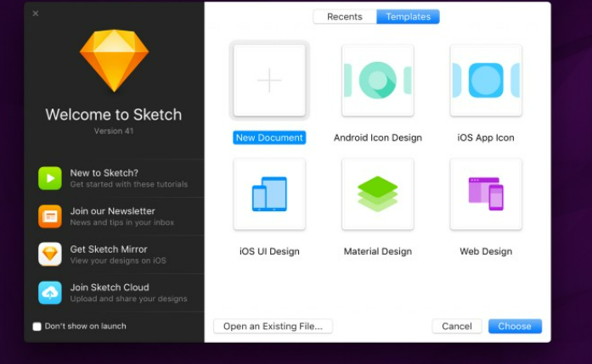This screenshot has width=592, height=364.
Task: Click the iOS App Icon label
Action: coord(486,137)
